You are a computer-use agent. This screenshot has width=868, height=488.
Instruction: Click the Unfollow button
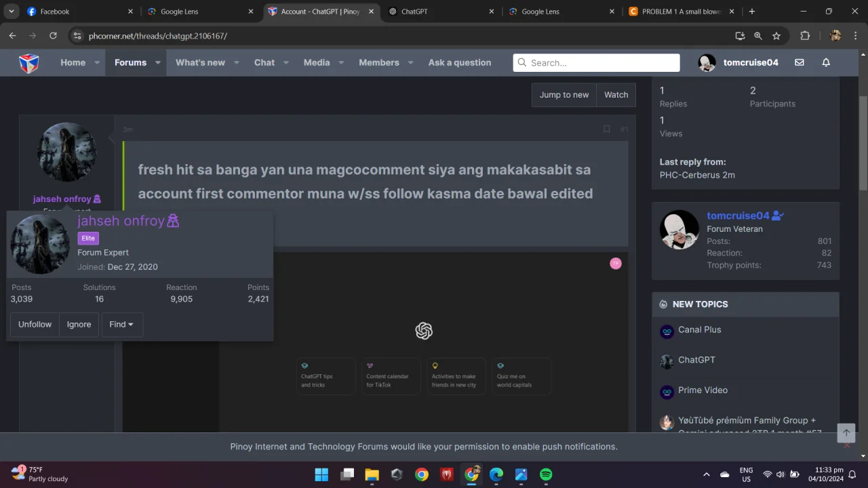point(35,325)
